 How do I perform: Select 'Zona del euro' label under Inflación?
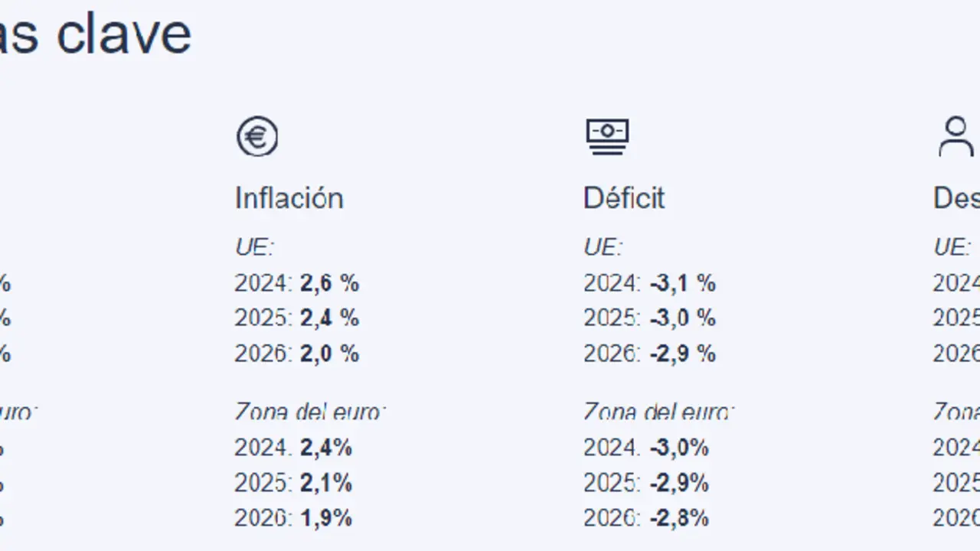310,412
